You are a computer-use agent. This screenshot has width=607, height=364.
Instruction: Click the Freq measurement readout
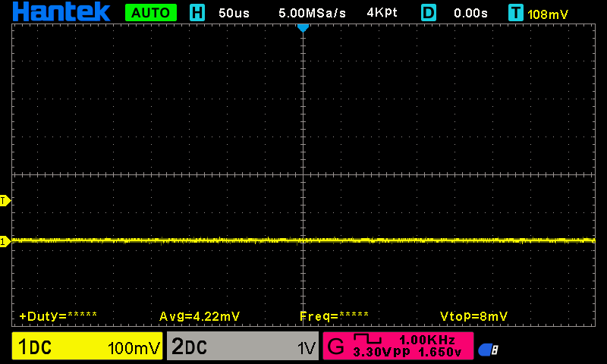point(334,315)
